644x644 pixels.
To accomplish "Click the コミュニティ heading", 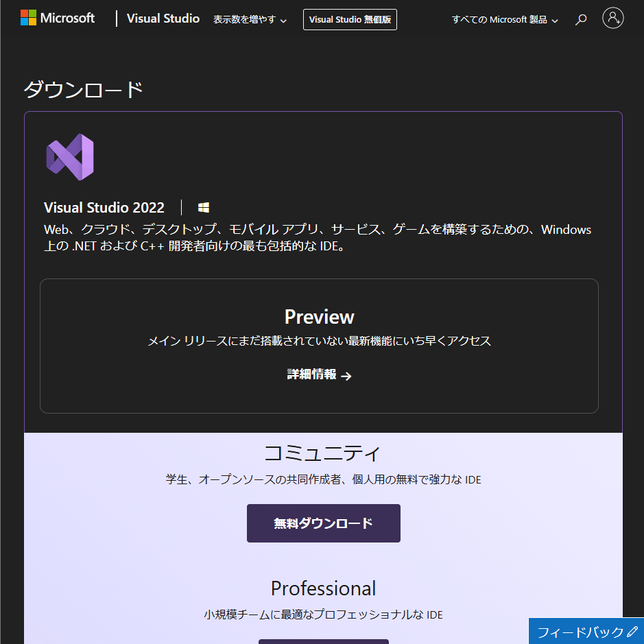I will pyautogui.click(x=323, y=453).
